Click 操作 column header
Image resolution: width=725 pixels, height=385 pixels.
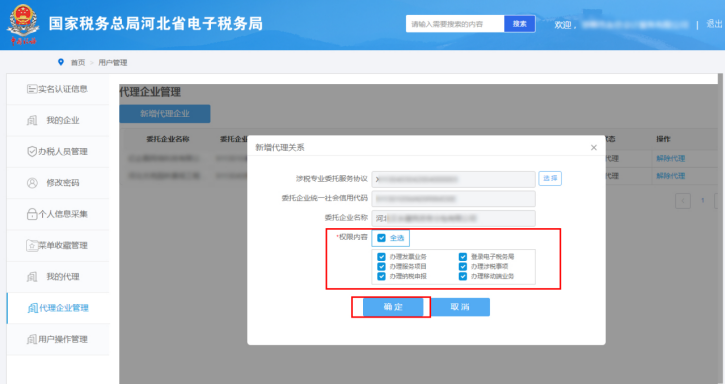pos(663,139)
